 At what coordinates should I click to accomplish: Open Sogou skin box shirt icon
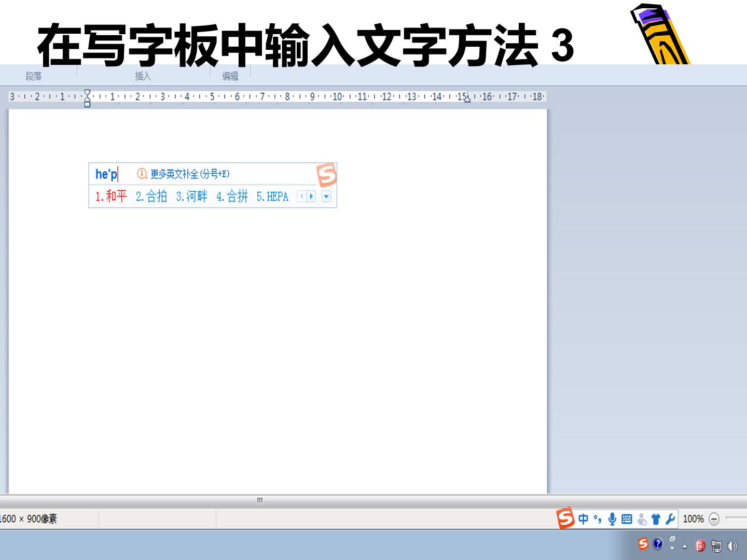pyautogui.click(x=656, y=519)
